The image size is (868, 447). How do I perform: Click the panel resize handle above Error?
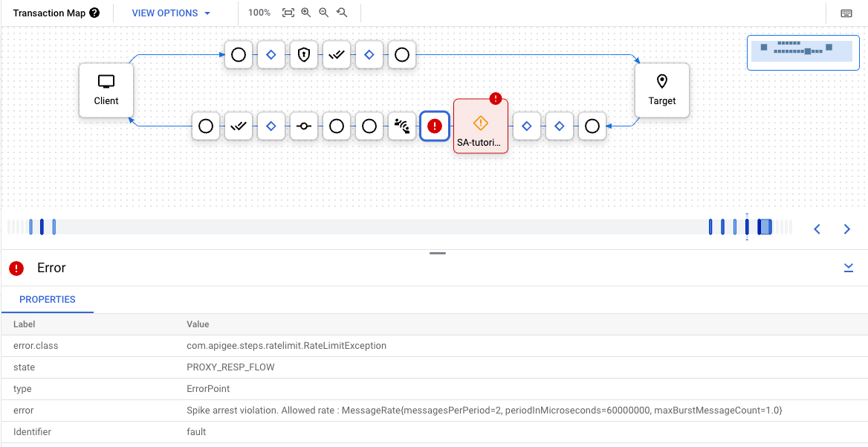pos(438,254)
